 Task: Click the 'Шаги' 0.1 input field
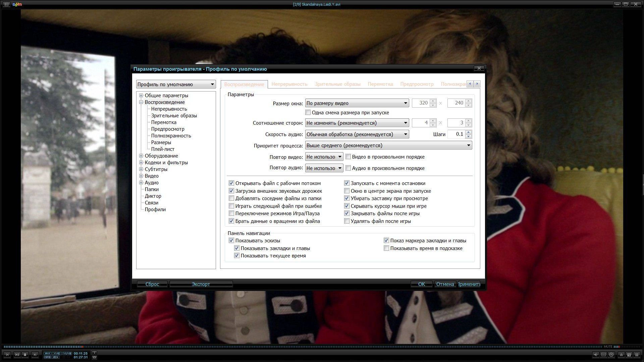point(457,134)
